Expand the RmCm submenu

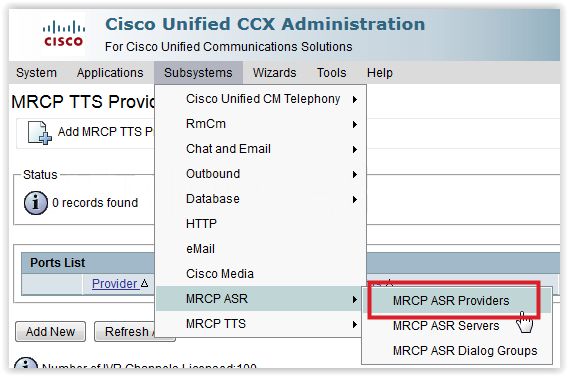click(x=261, y=124)
